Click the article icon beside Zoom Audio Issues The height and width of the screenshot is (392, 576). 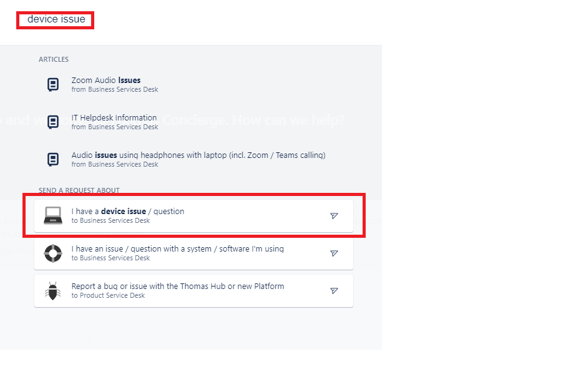[x=53, y=84]
